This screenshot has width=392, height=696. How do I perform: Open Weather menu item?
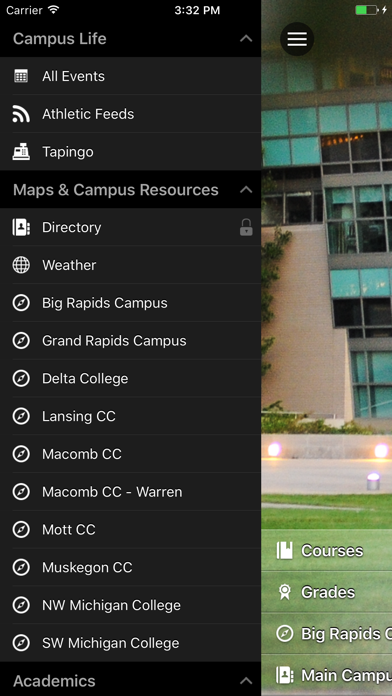coord(131,265)
